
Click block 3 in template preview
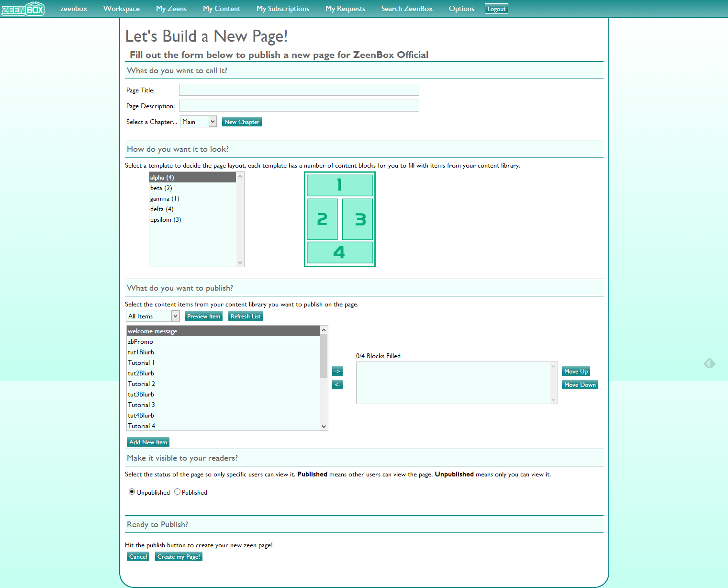358,219
